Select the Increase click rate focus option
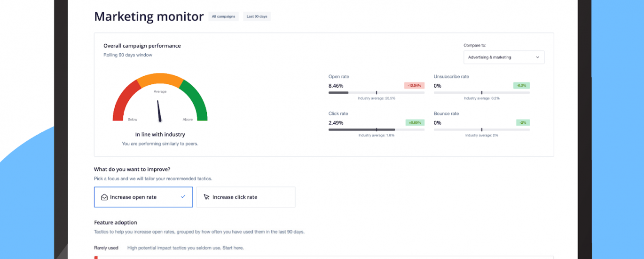 point(245,197)
